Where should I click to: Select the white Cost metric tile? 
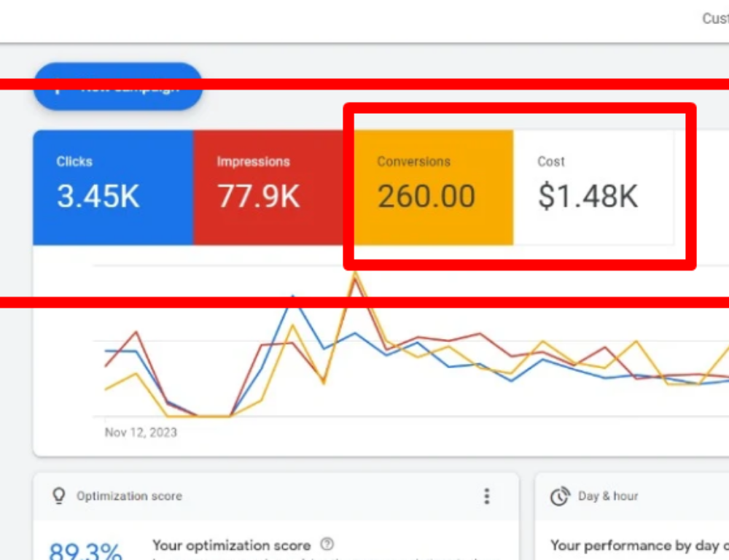coord(593,187)
